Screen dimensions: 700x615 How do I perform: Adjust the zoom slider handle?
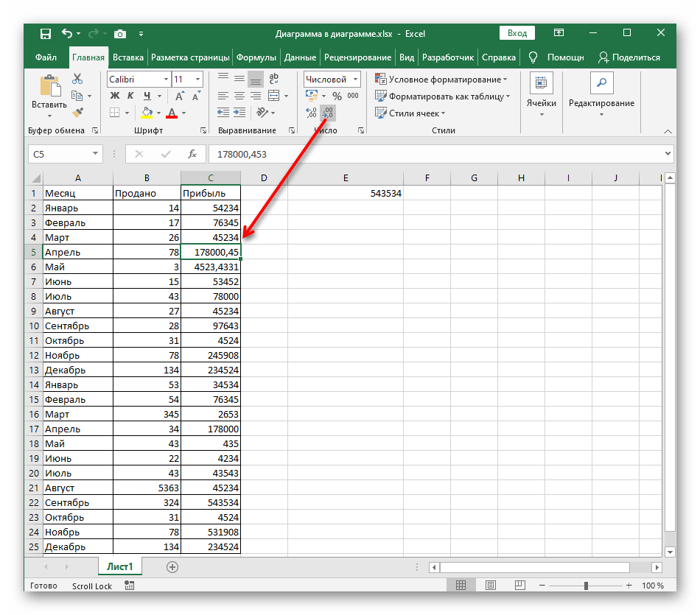(x=586, y=586)
